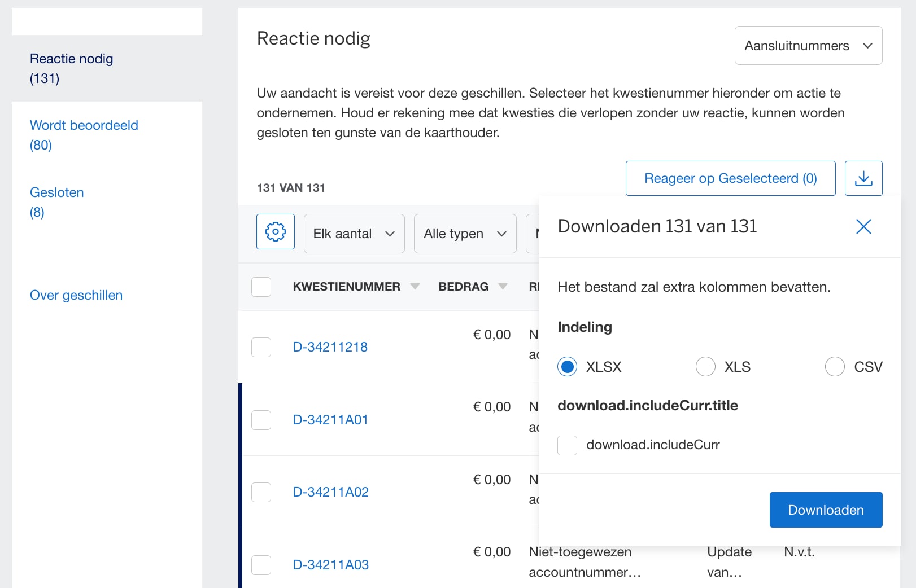Open the Alle typen filter dropdown

click(x=464, y=233)
